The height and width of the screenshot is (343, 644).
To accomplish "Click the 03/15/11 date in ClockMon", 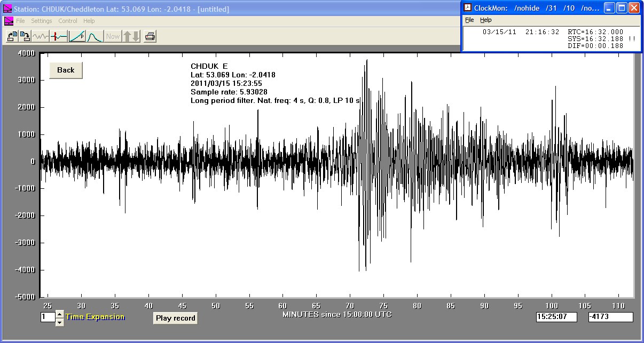I will click(499, 32).
